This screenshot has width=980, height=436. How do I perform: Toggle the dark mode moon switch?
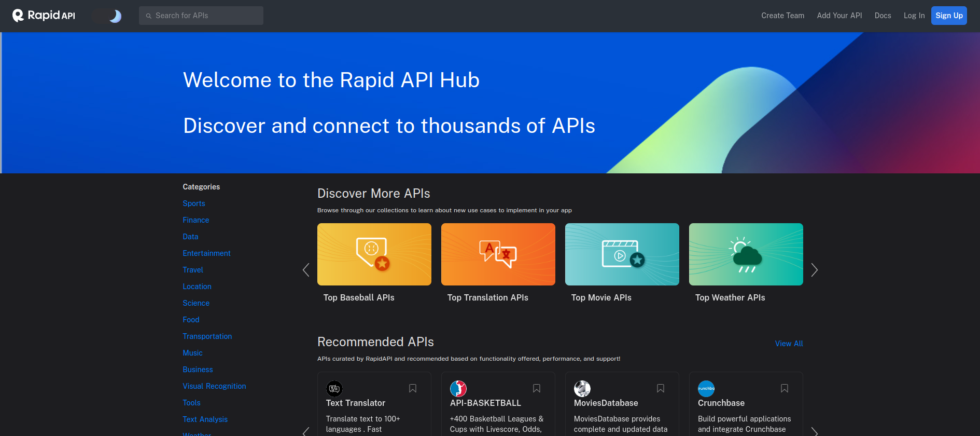click(x=107, y=16)
